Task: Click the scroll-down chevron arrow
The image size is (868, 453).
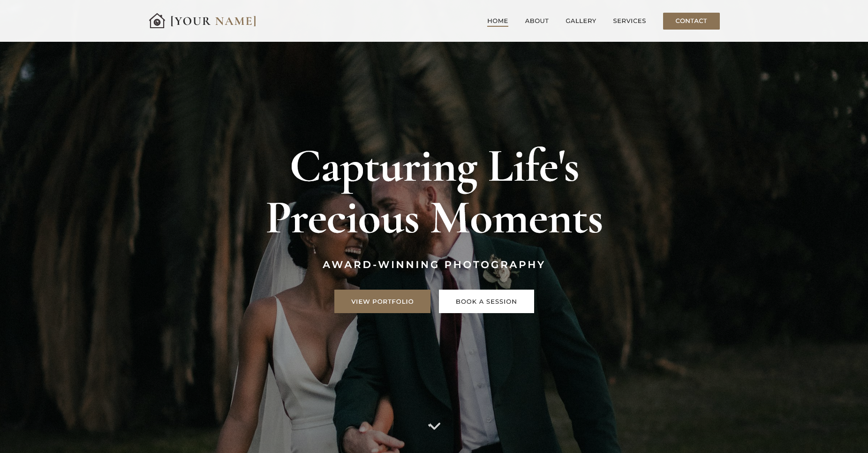Action: [x=434, y=426]
